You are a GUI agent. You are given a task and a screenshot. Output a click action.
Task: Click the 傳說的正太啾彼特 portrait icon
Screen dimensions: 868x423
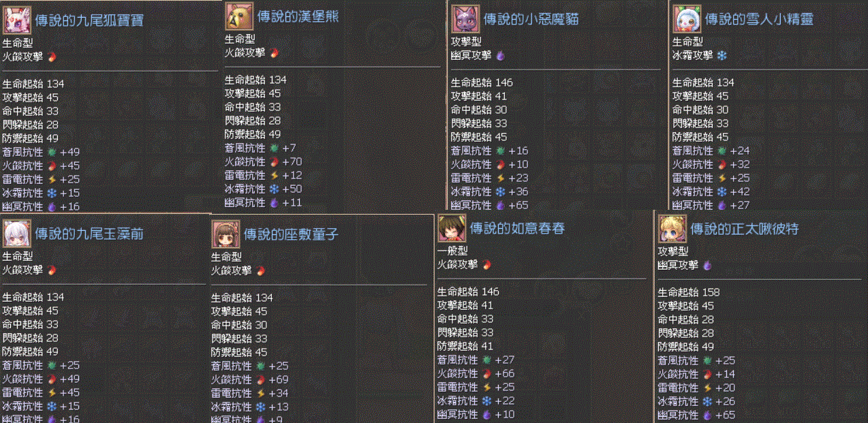pos(672,229)
